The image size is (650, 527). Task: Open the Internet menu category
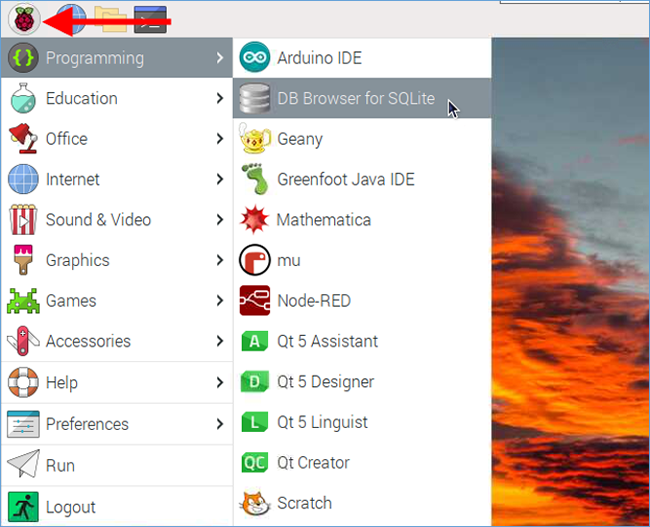(x=116, y=179)
